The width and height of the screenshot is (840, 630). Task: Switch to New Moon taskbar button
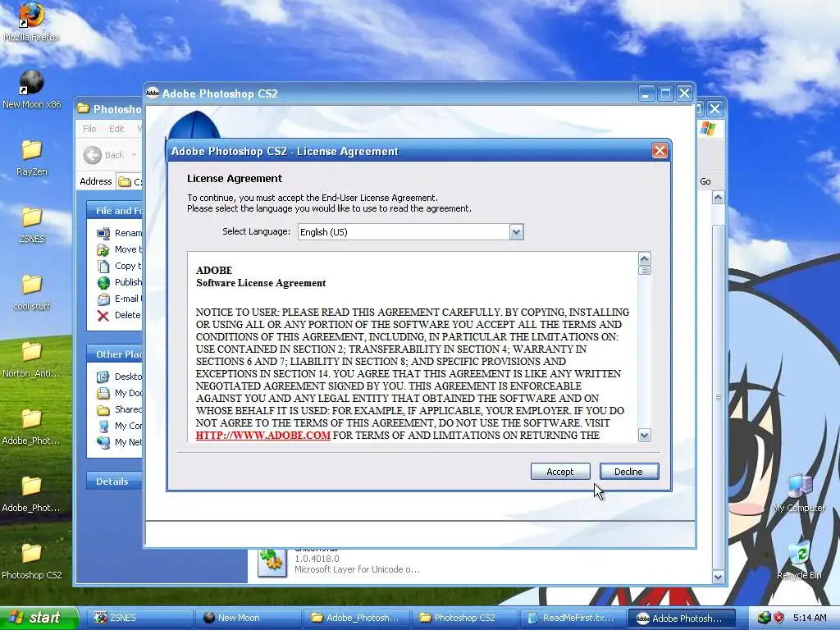pyautogui.click(x=248, y=618)
